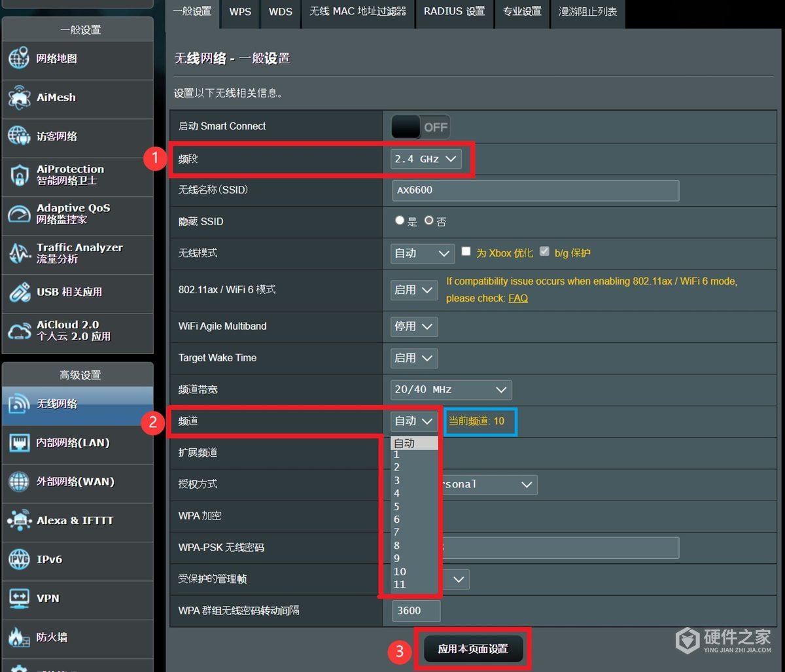Image resolution: width=785 pixels, height=672 pixels.
Task: Click the WPA-PSK 无线密码 field
Action: [x=560, y=548]
